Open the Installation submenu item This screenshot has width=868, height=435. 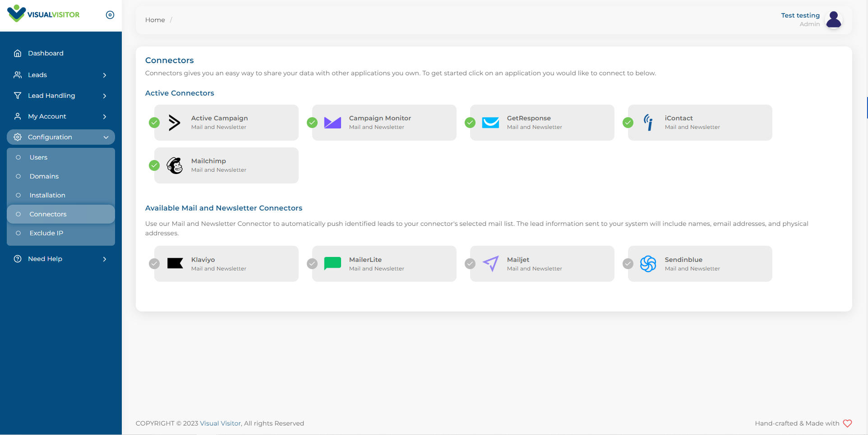click(61, 195)
